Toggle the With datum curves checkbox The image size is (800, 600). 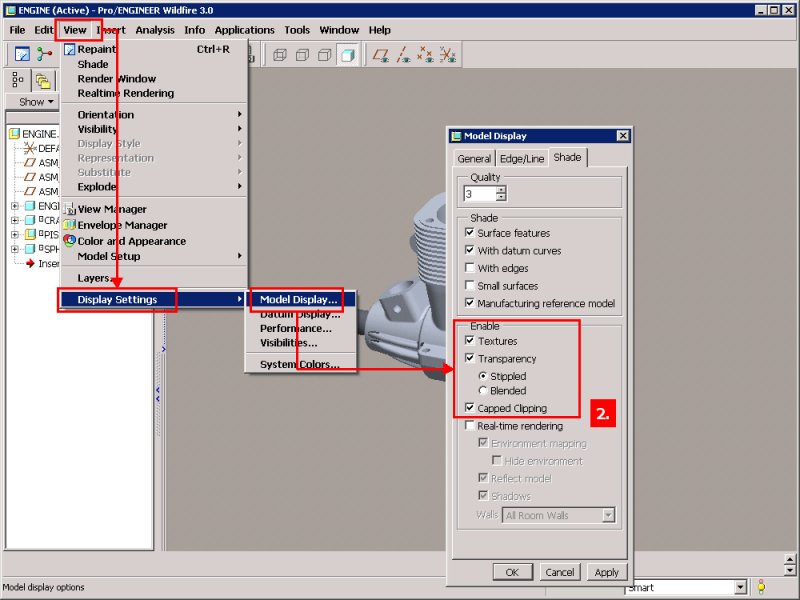coord(470,250)
